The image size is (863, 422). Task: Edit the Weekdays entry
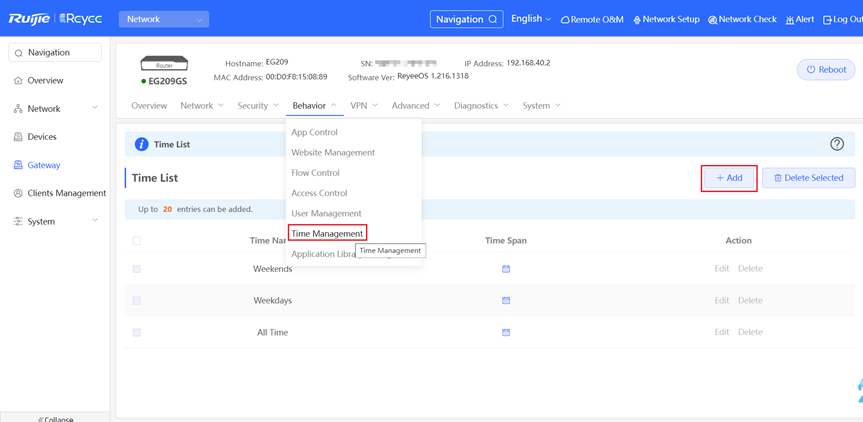(x=722, y=300)
